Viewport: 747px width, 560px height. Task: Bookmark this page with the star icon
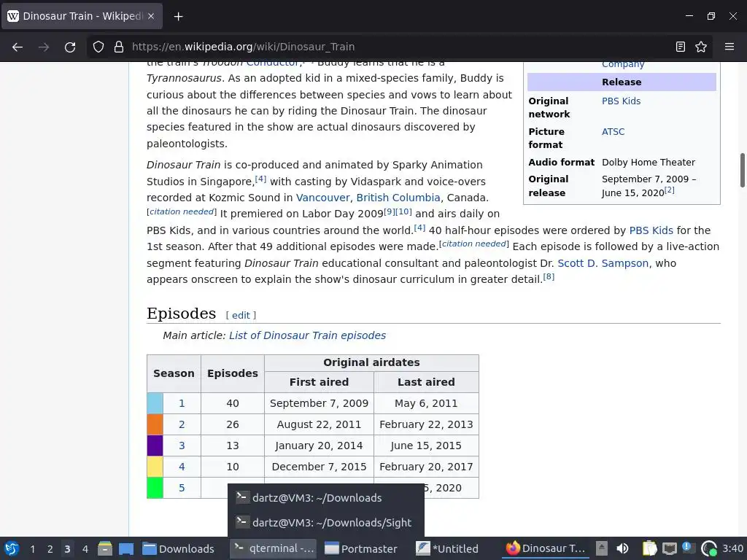(x=701, y=47)
